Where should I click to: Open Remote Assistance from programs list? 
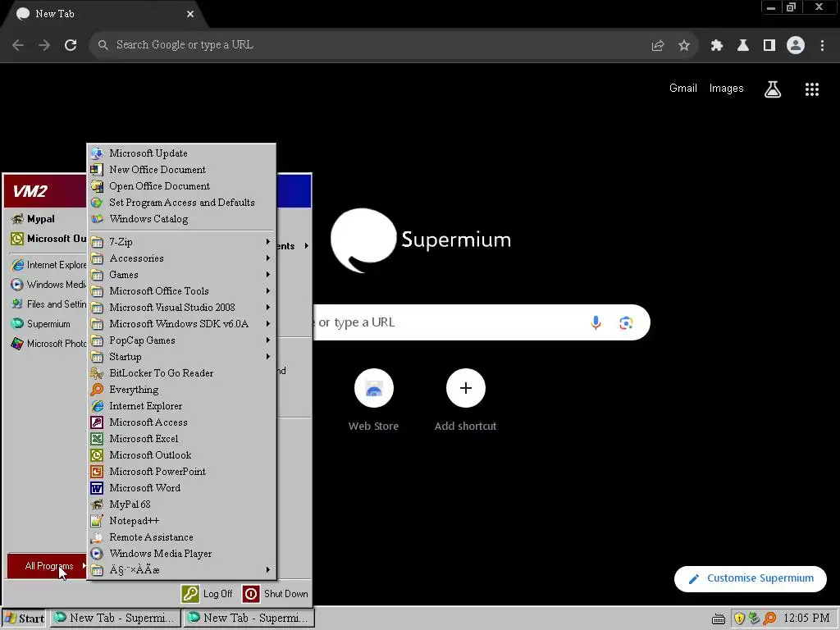click(x=182, y=536)
